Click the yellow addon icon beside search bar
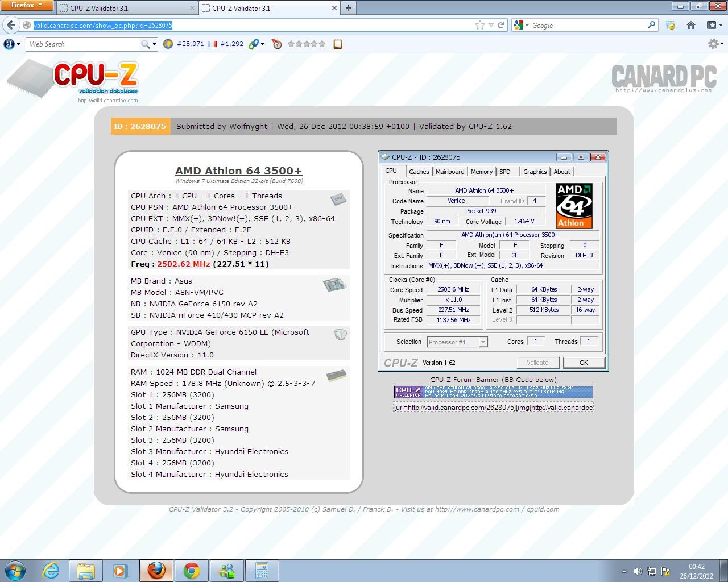Screen dimensions: 728x582 tap(671, 25)
